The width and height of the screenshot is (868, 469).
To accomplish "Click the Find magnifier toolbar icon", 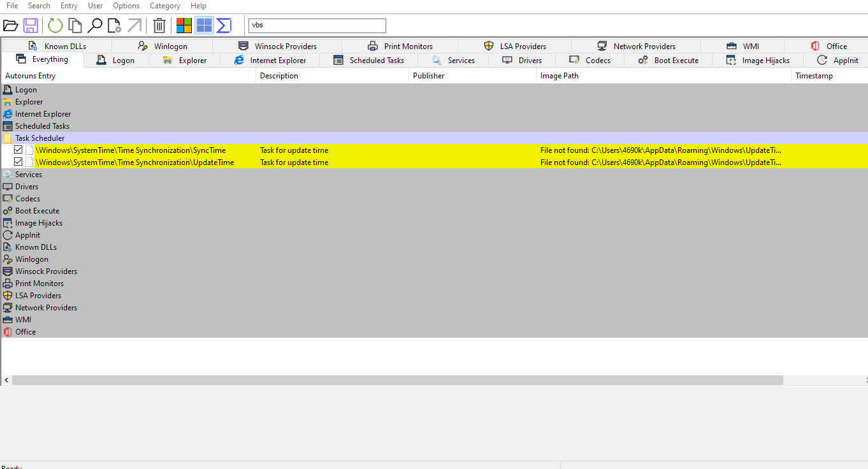I will [x=95, y=25].
